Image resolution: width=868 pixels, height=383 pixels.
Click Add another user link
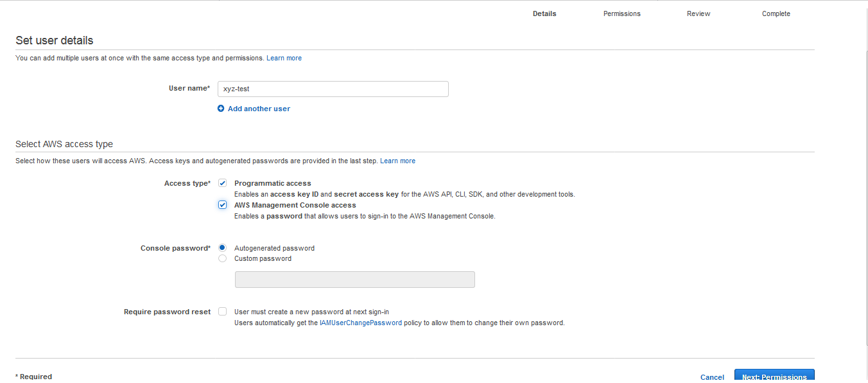pyautogui.click(x=259, y=109)
